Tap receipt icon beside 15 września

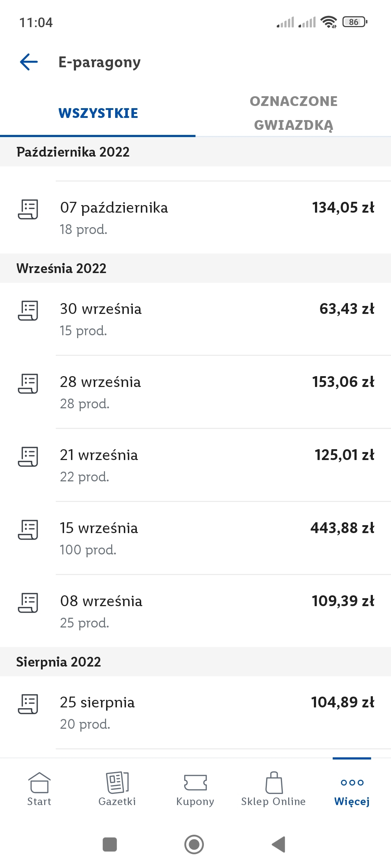(28, 529)
